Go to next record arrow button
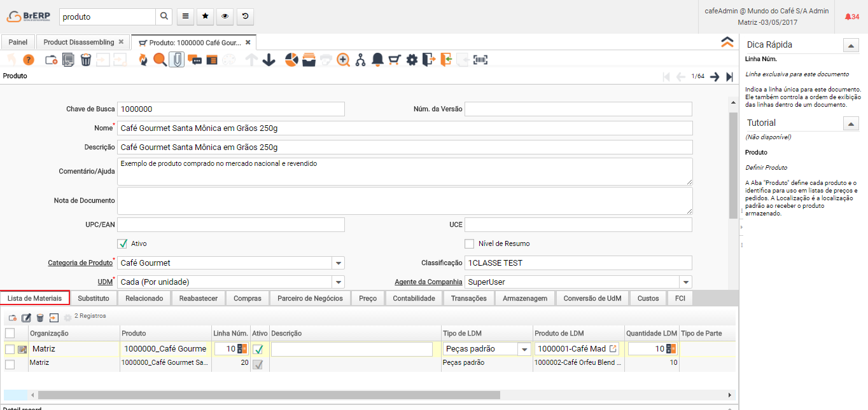This screenshot has width=868, height=410. point(714,77)
